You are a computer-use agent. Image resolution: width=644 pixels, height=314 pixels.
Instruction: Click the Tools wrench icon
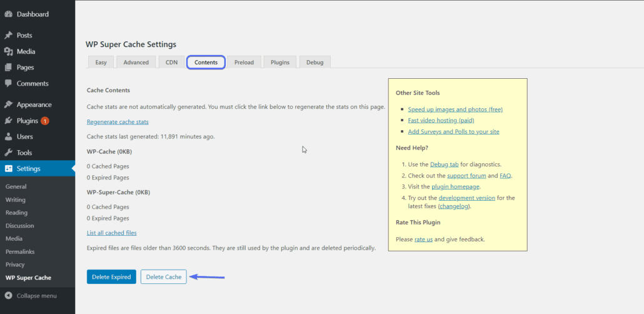[8, 153]
